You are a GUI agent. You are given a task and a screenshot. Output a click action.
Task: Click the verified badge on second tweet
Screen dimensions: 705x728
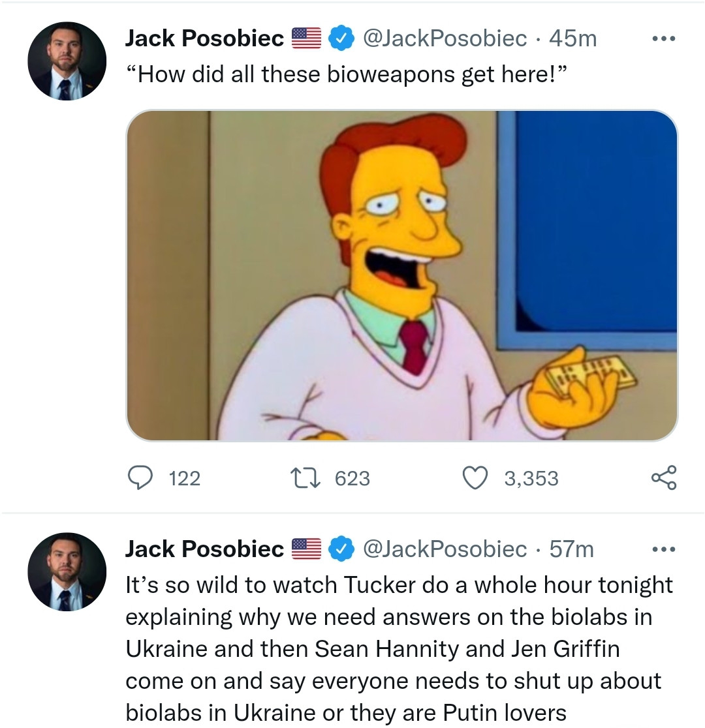click(x=340, y=549)
